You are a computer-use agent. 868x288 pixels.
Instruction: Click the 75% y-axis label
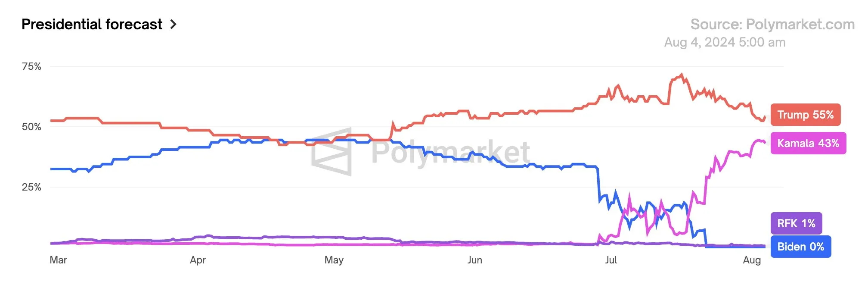[x=31, y=66]
